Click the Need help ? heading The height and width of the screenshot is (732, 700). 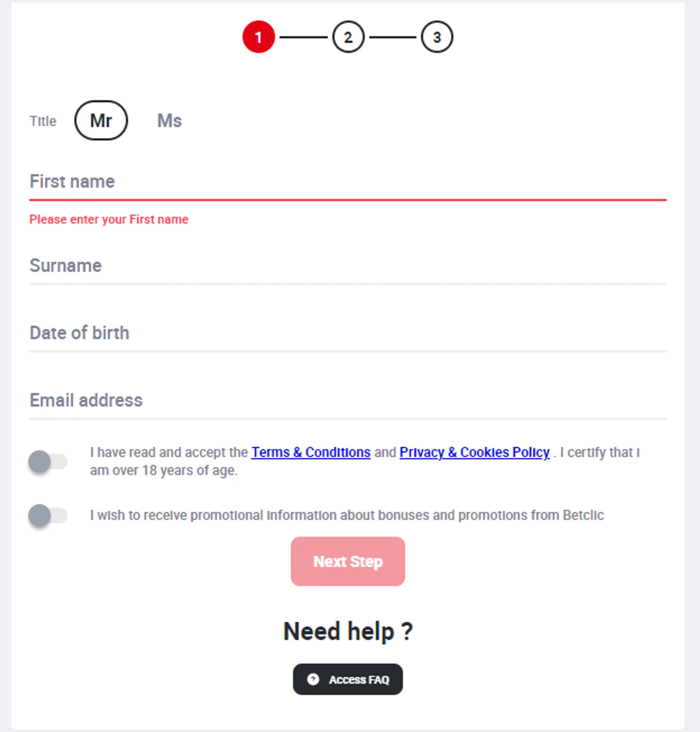348,631
